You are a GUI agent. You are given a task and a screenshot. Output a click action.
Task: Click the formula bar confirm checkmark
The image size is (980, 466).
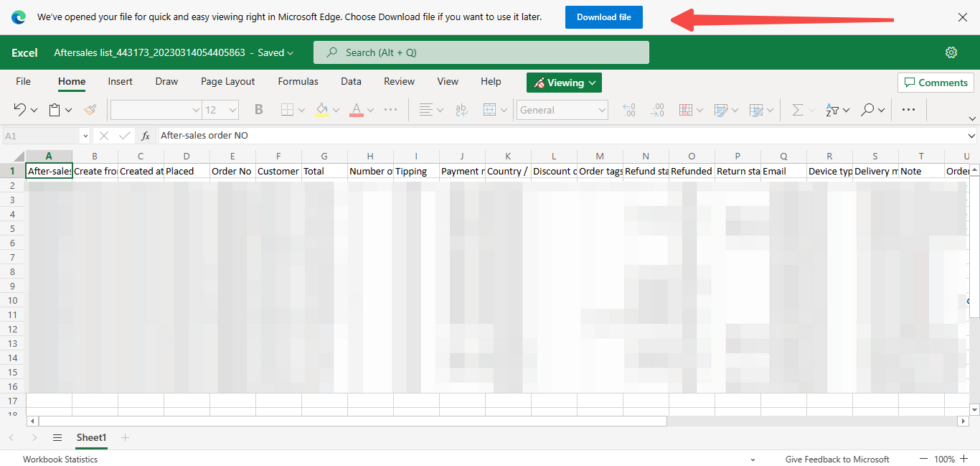coord(125,135)
